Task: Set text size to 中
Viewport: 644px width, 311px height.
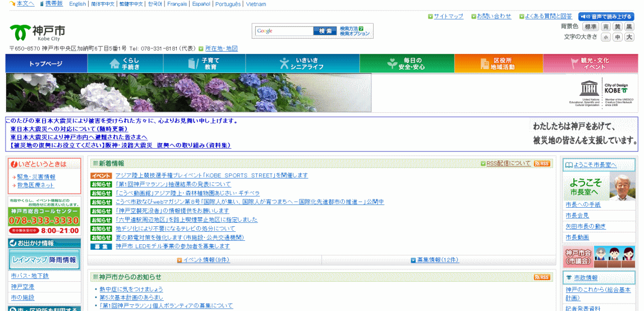Action: (617, 38)
